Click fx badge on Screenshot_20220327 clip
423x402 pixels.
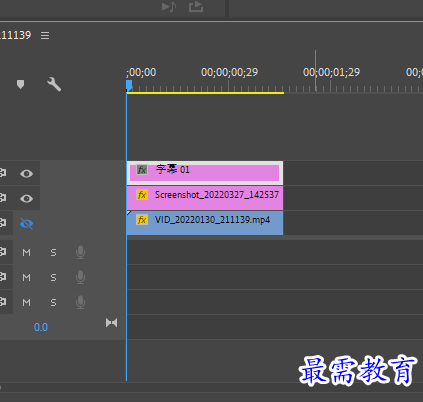(142, 195)
